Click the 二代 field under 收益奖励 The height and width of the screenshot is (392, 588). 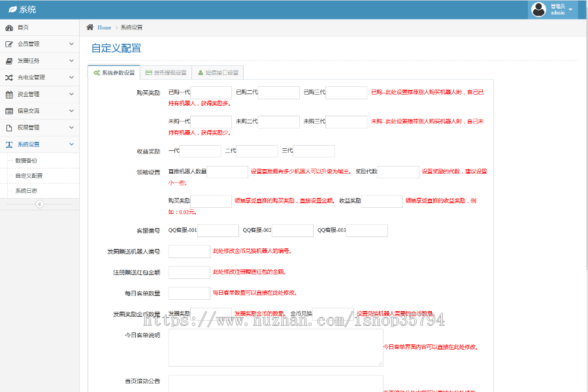257,151
